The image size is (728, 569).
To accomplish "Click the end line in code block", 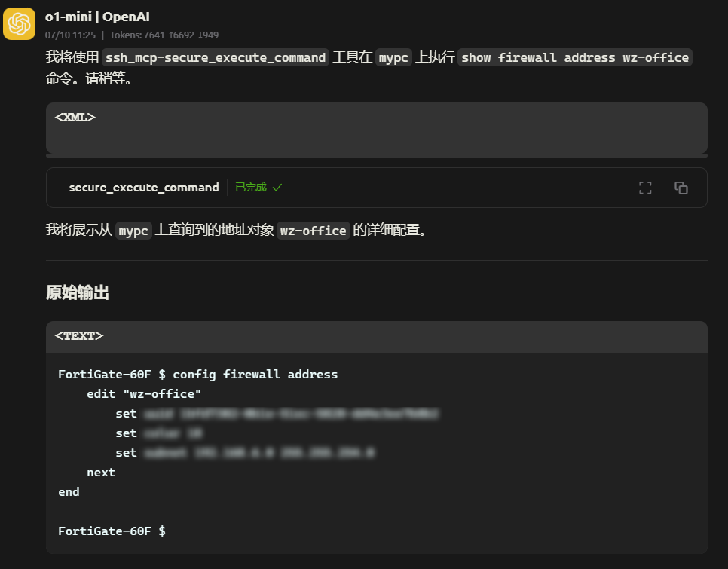I will (69, 492).
